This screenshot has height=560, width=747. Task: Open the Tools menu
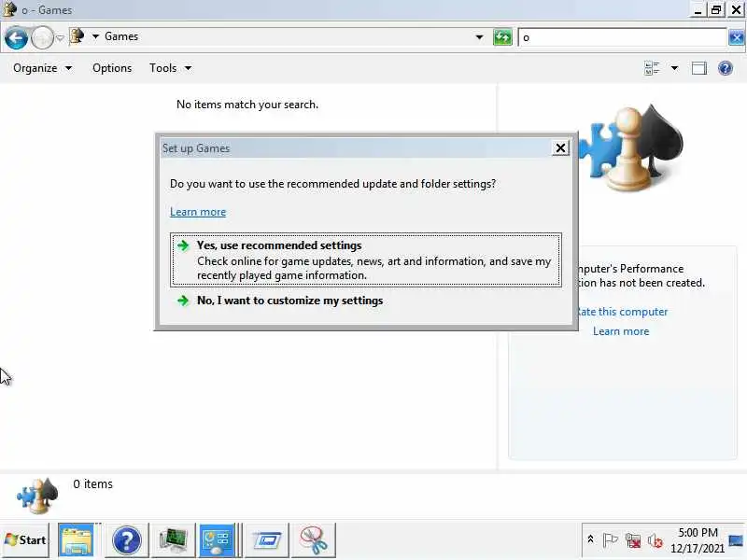coord(170,68)
